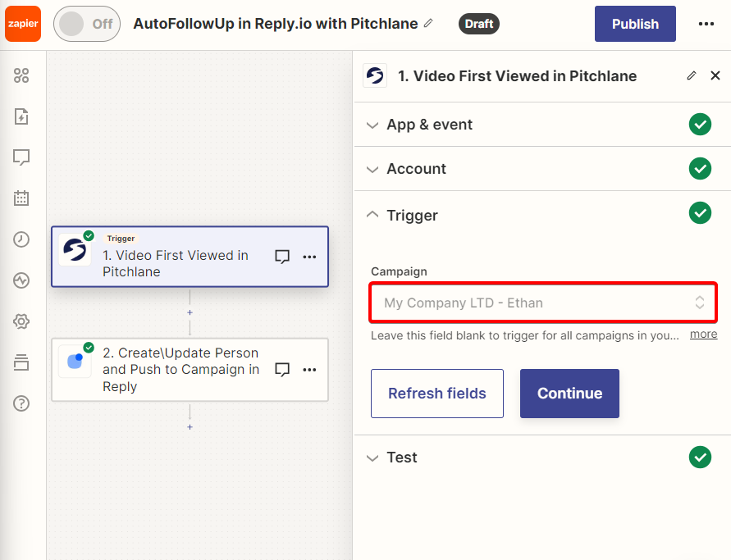Click the Draft status badge
Image resolution: width=731 pixels, height=560 pixels.
coord(479,24)
